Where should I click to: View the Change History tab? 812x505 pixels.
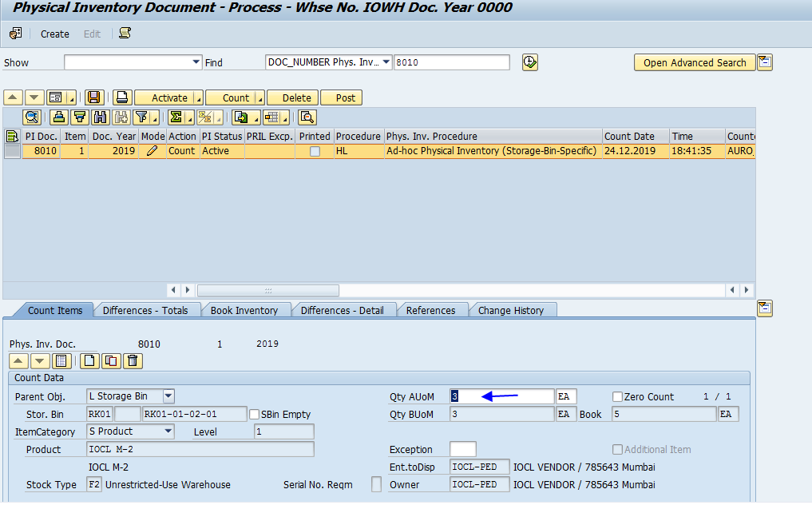(511, 311)
